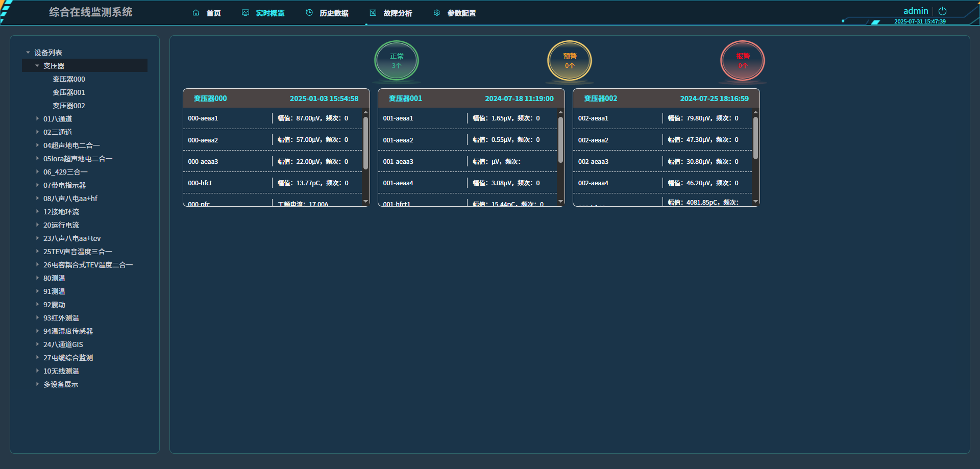Collapse the 设备列表 root arrow
Image resolution: width=980 pixels, height=469 pixels.
(28, 53)
